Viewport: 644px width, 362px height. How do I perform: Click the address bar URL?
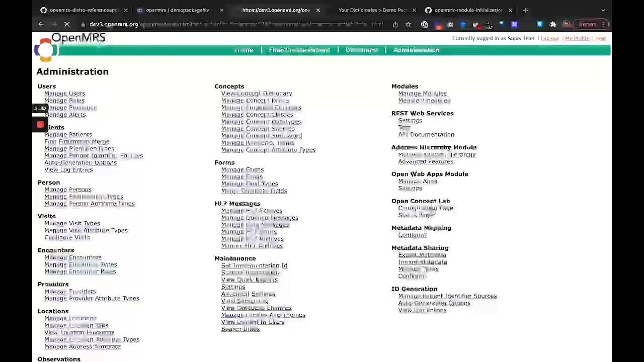tap(236, 24)
